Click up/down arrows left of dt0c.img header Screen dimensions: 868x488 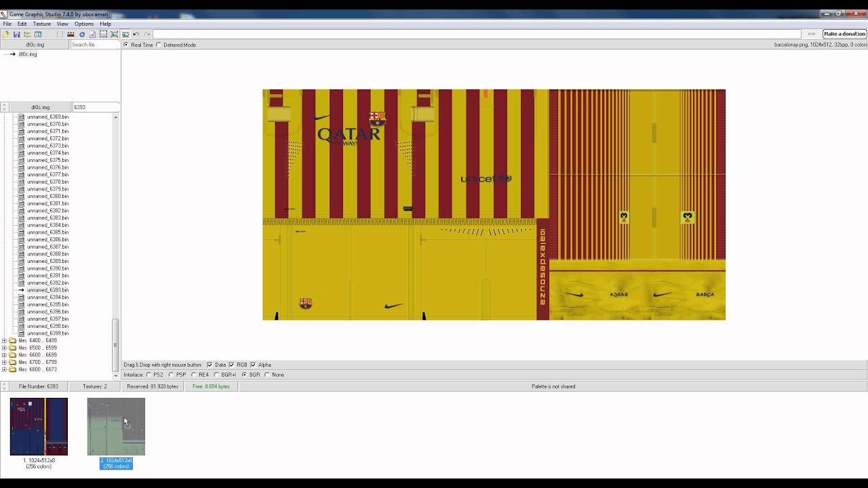[4, 107]
